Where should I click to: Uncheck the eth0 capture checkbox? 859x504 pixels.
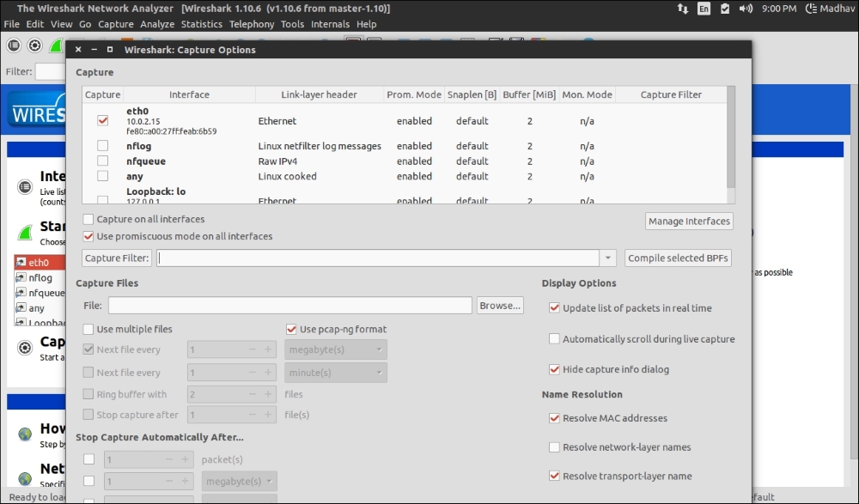pyautogui.click(x=102, y=120)
